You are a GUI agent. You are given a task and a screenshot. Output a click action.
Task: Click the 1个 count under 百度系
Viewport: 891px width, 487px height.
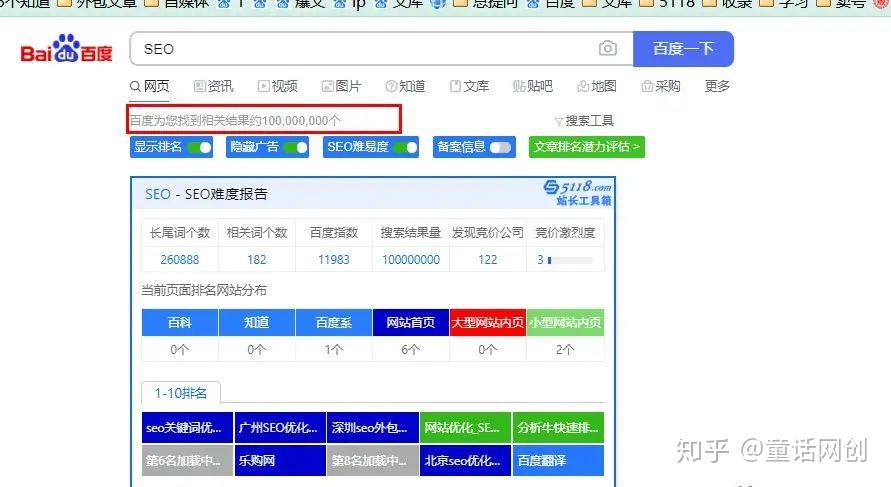pos(334,349)
